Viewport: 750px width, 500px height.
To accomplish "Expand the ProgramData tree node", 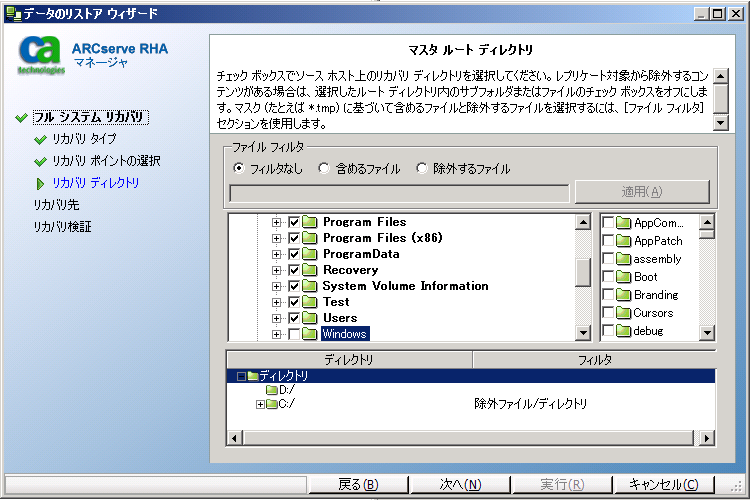I will pyautogui.click(x=276, y=254).
